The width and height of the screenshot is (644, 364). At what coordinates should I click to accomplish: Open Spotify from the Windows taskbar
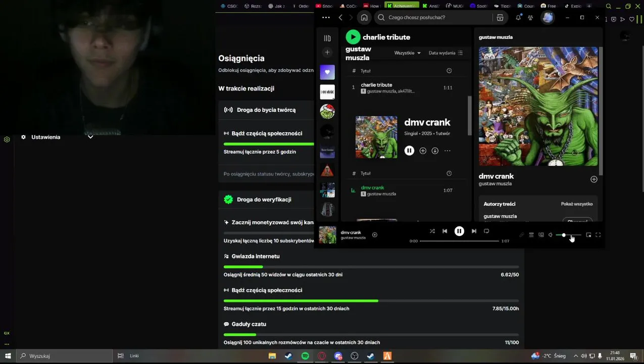coord(305,356)
